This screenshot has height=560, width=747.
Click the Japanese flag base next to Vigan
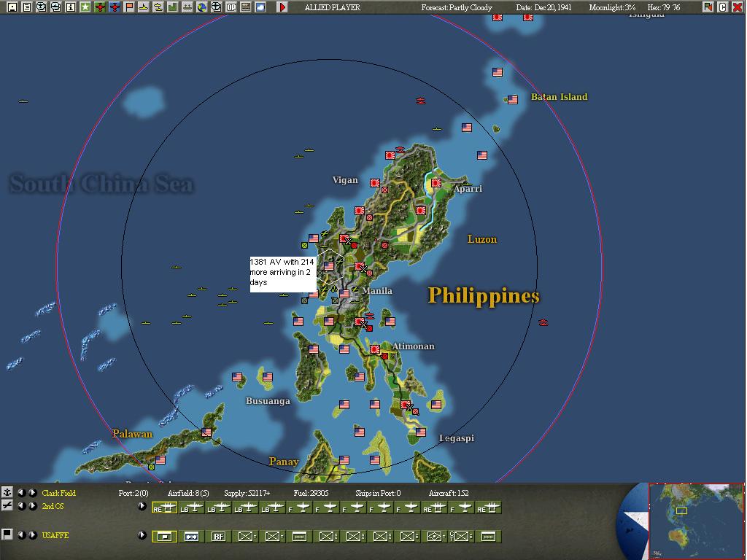pyautogui.click(x=375, y=183)
